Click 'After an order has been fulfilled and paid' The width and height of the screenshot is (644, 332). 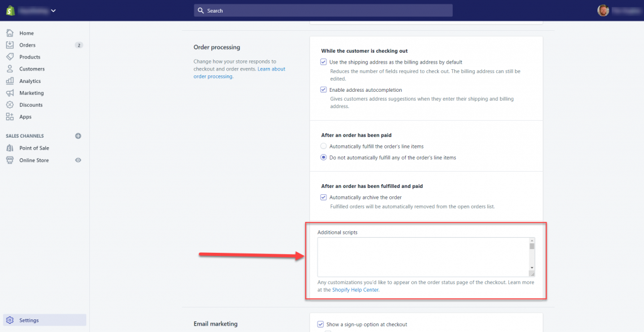372,186
